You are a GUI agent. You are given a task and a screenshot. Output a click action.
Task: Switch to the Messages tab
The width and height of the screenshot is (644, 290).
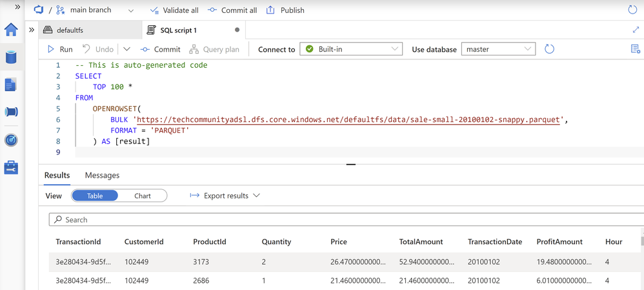(x=102, y=175)
